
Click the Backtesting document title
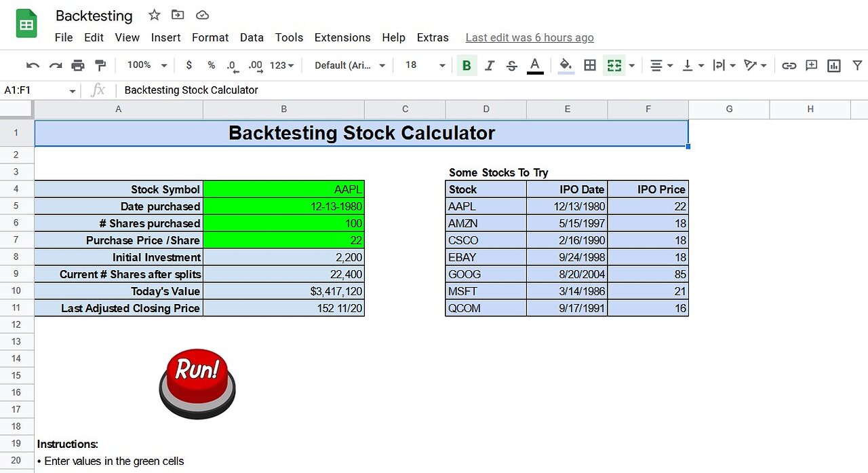[94, 16]
